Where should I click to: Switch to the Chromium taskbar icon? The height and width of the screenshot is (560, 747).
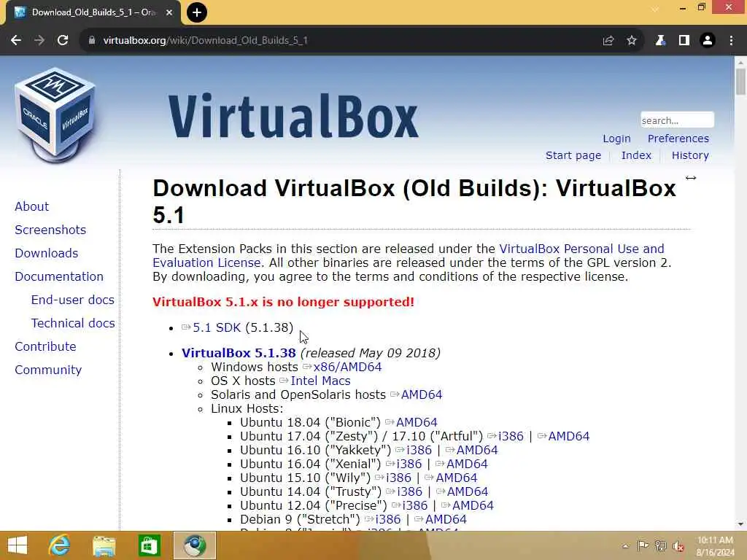pos(194,545)
